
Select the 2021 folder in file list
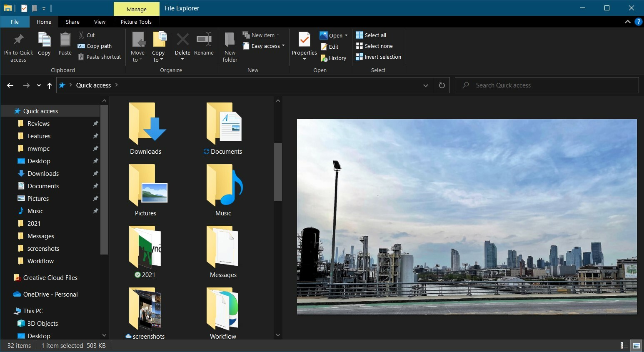[145, 252]
